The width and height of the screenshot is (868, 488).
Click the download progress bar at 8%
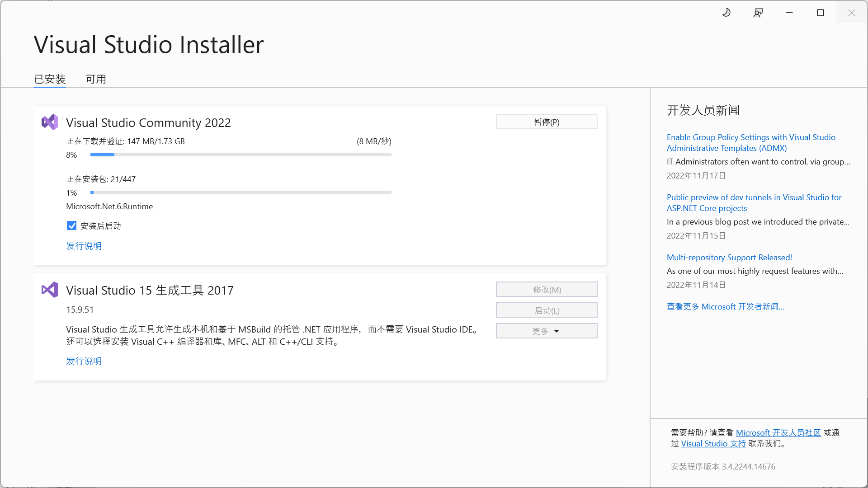tap(241, 155)
